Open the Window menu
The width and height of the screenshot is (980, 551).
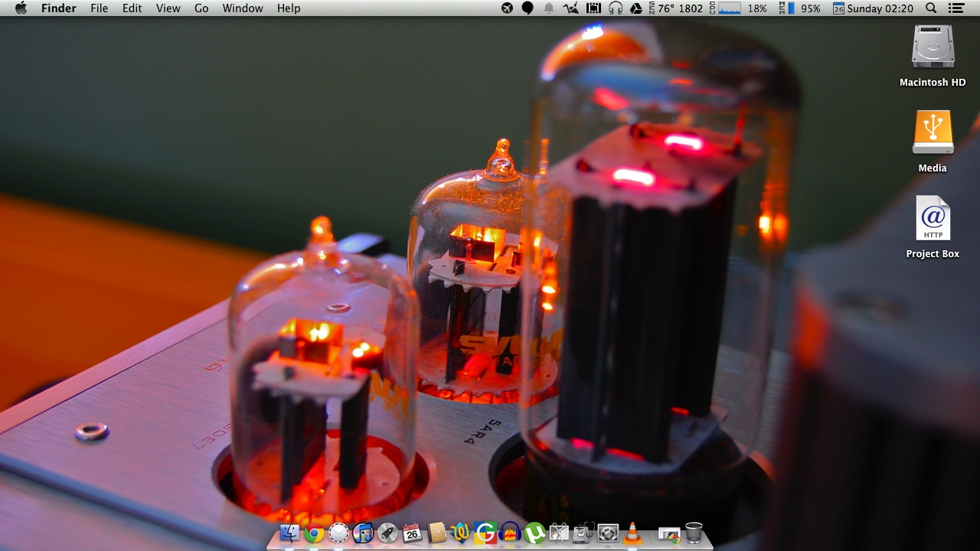(243, 8)
